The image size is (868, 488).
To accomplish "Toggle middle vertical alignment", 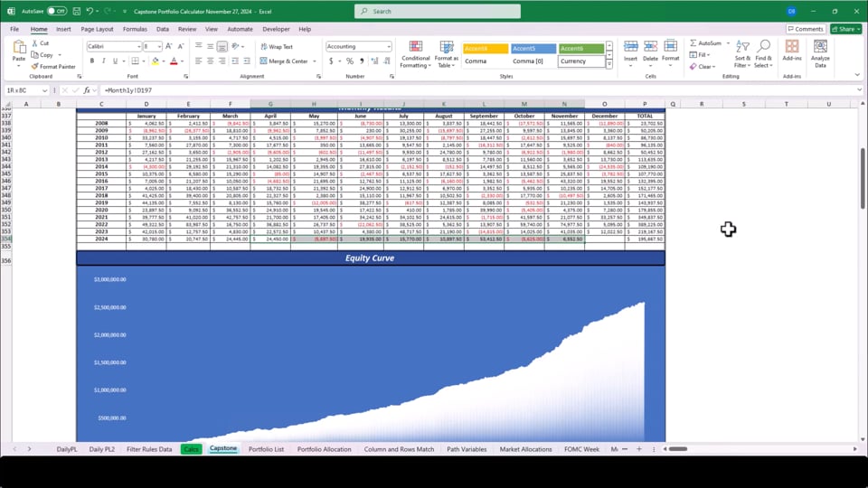I will 211,46.
